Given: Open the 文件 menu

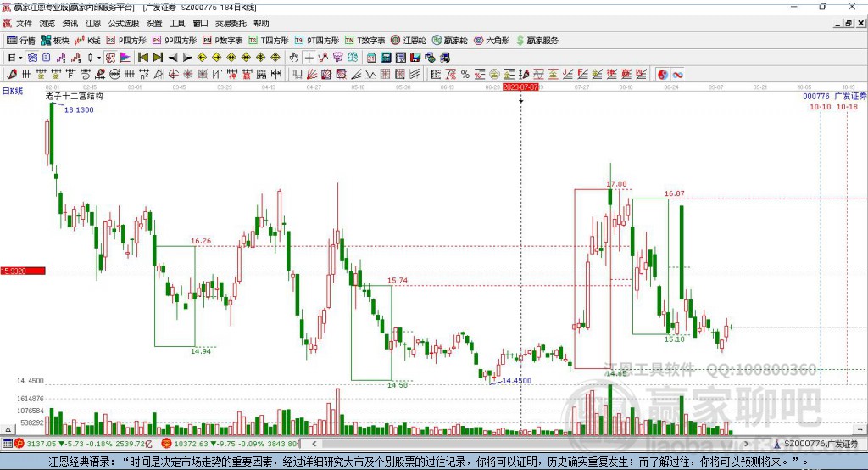Looking at the screenshot, I should pyautogui.click(x=24, y=23).
